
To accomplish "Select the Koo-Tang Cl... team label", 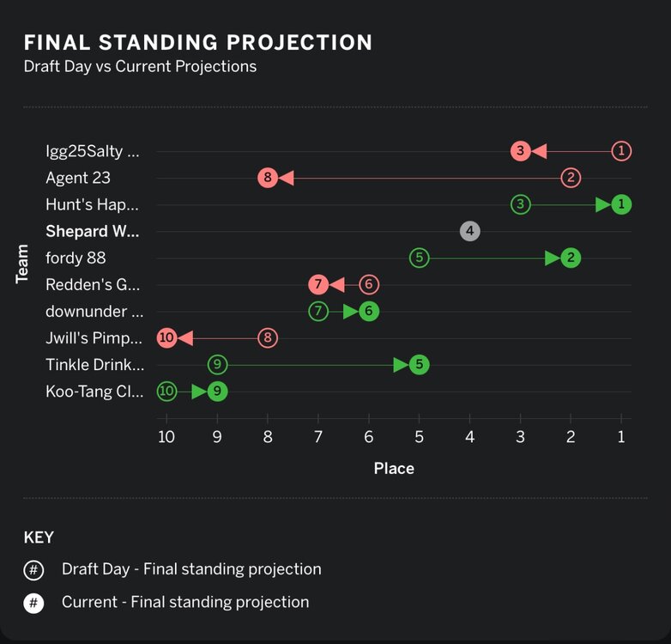I will (94, 392).
